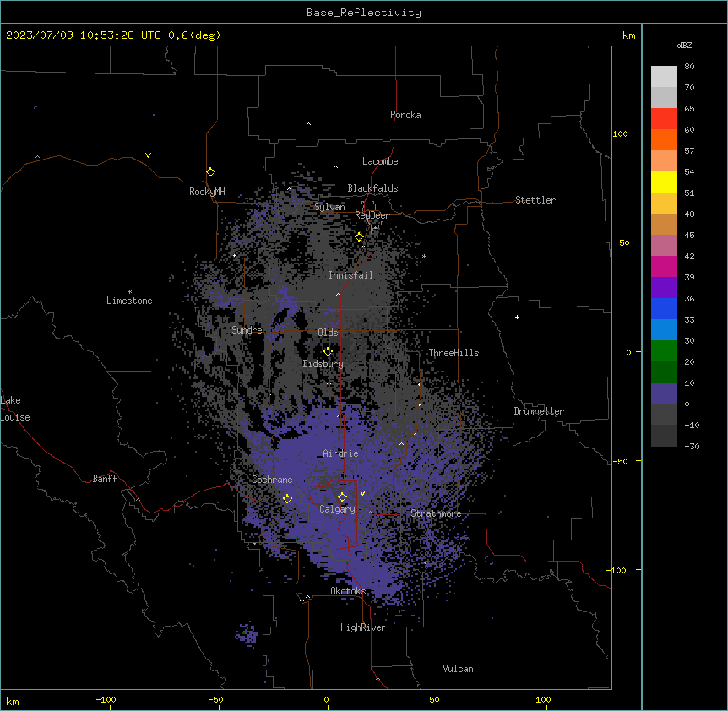Pick the purple 36-39 dBZ legend swatch
This screenshot has height=711, width=728.
[664, 288]
